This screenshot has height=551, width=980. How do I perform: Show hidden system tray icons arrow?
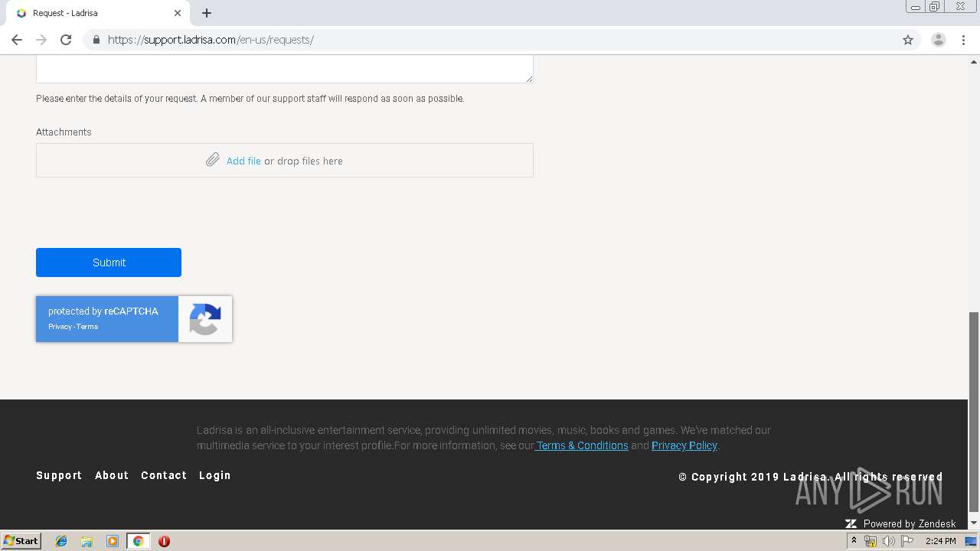854,541
